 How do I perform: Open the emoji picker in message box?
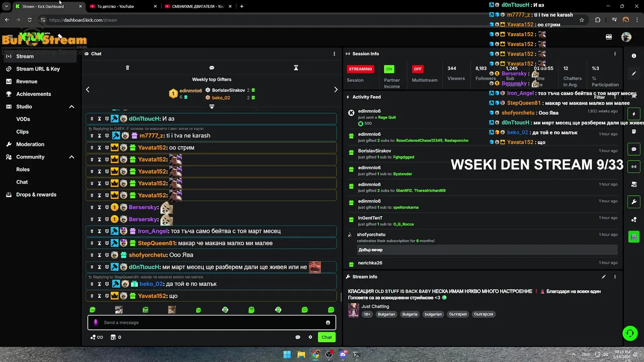pos(328,323)
